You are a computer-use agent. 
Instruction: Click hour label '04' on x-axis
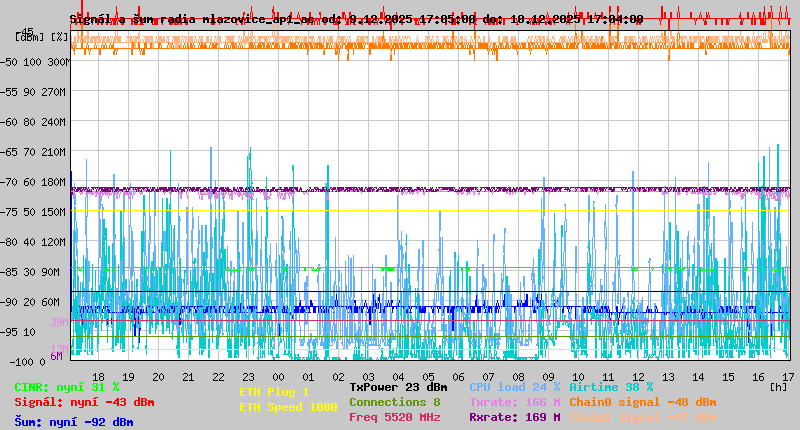coord(398,377)
